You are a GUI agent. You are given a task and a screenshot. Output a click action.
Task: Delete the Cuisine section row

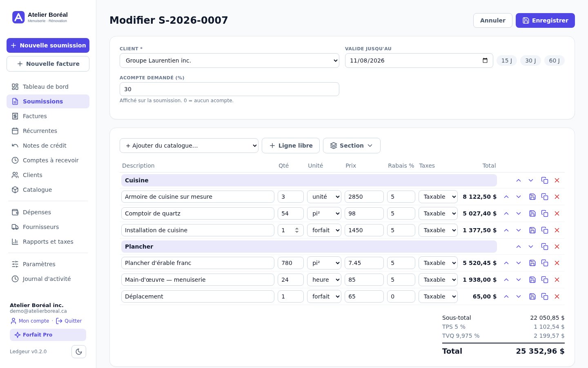coord(557,180)
